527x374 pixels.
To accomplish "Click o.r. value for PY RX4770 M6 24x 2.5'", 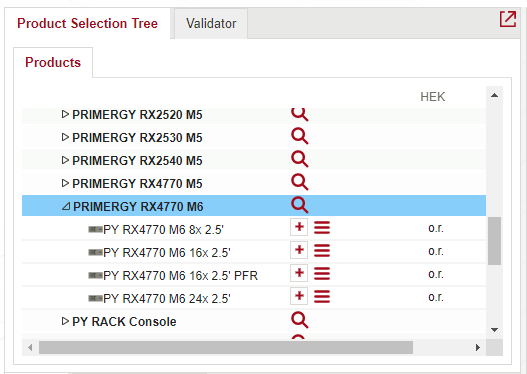I will click(x=436, y=297).
